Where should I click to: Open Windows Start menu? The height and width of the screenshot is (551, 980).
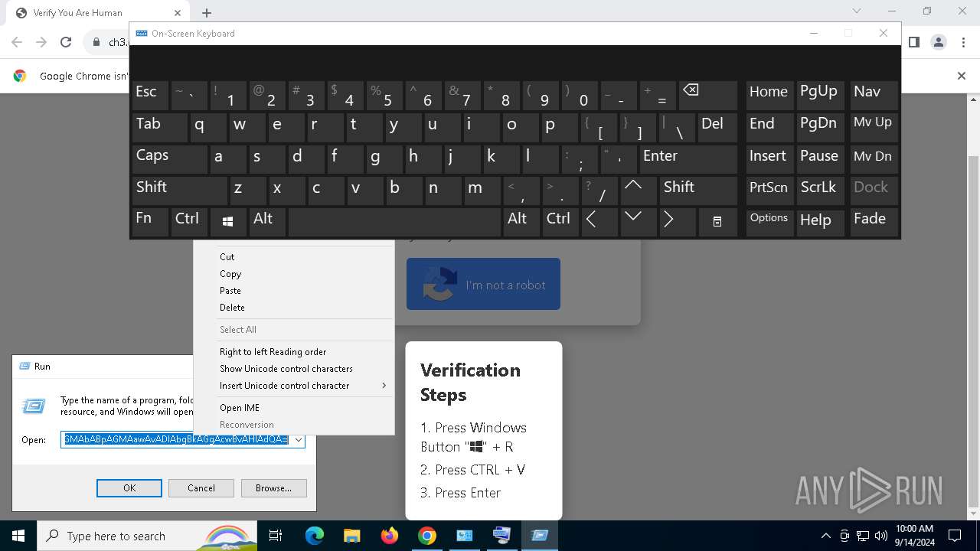pos(18,536)
